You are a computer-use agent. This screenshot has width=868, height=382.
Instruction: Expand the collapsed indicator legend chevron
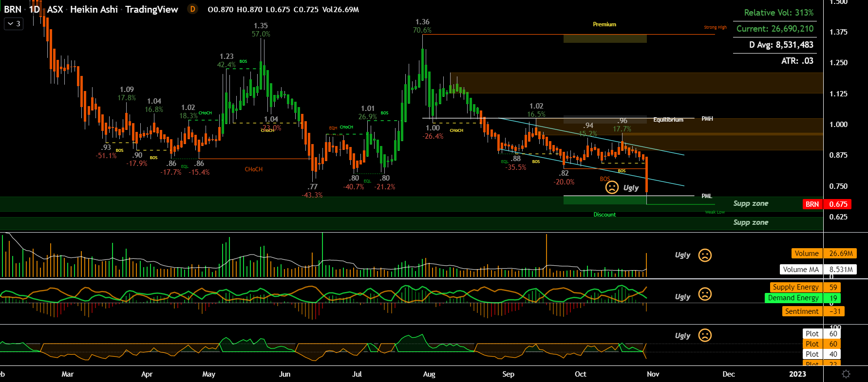point(13,23)
